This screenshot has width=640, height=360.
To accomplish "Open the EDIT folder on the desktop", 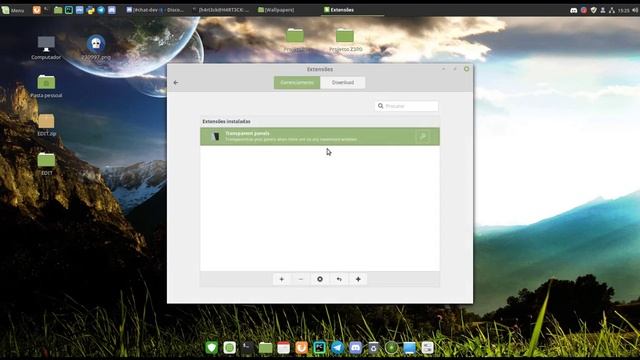I will click(46, 164).
